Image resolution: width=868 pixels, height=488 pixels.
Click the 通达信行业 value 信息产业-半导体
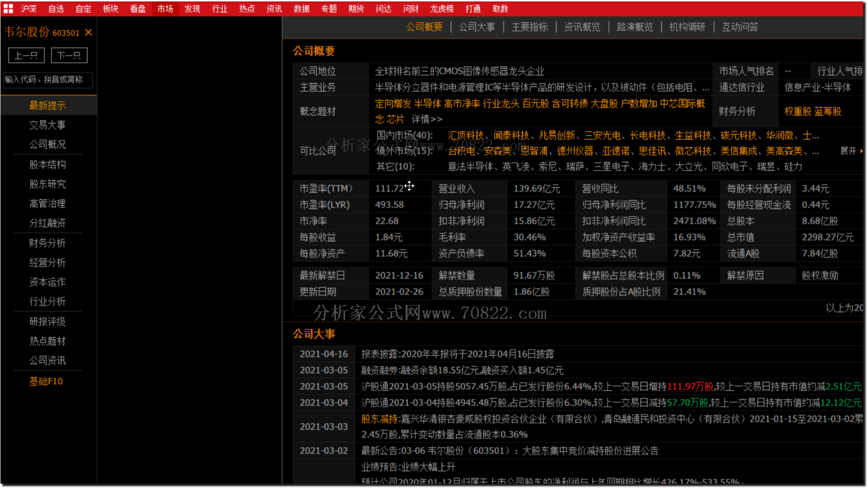[x=817, y=88]
